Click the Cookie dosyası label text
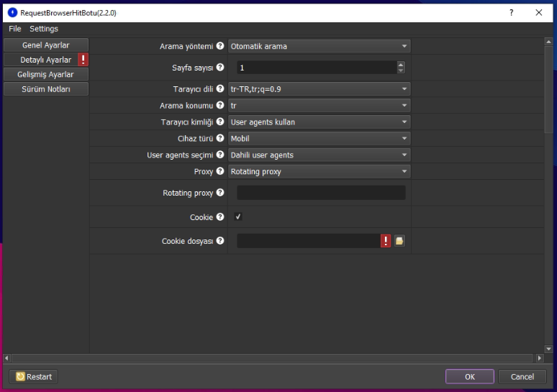The width and height of the screenshot is (557, 392). [x=187, y=241]
